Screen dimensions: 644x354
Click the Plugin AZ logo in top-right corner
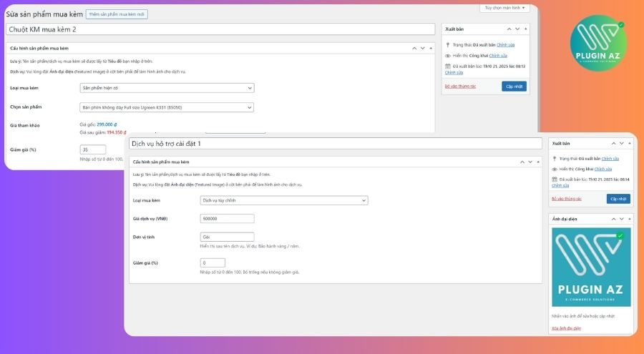(x=600, y=43)
